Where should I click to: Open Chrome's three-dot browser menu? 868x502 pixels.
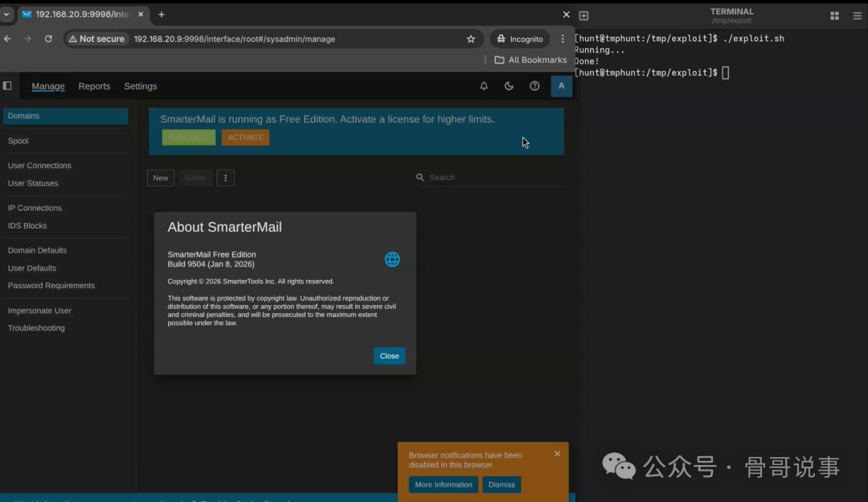click(562, 38)
